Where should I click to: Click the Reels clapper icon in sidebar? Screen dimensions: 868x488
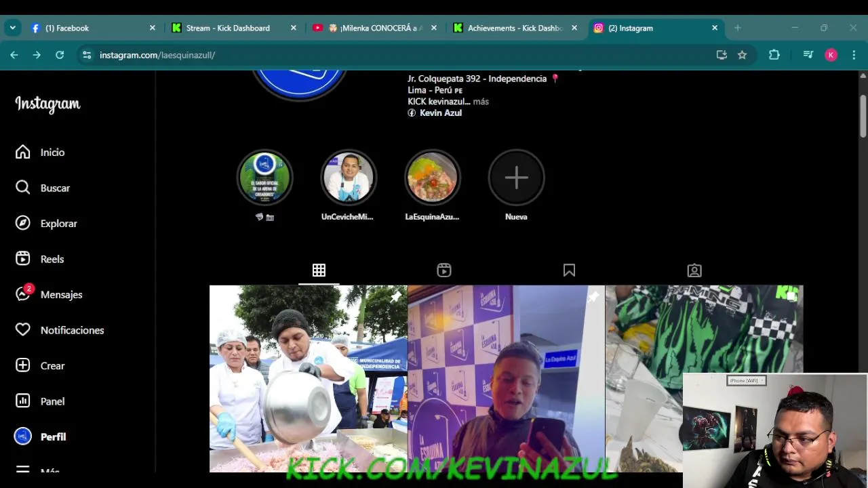tap(23, 259)
